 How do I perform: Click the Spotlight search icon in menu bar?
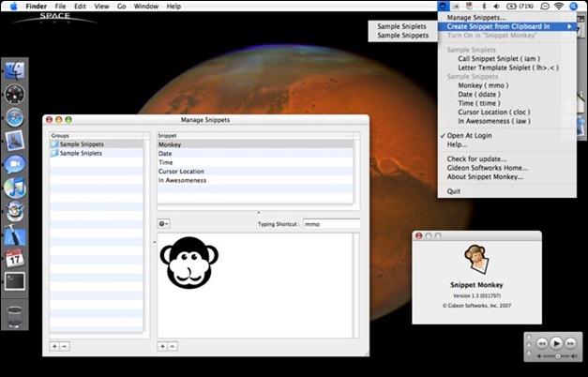(573, 7)
